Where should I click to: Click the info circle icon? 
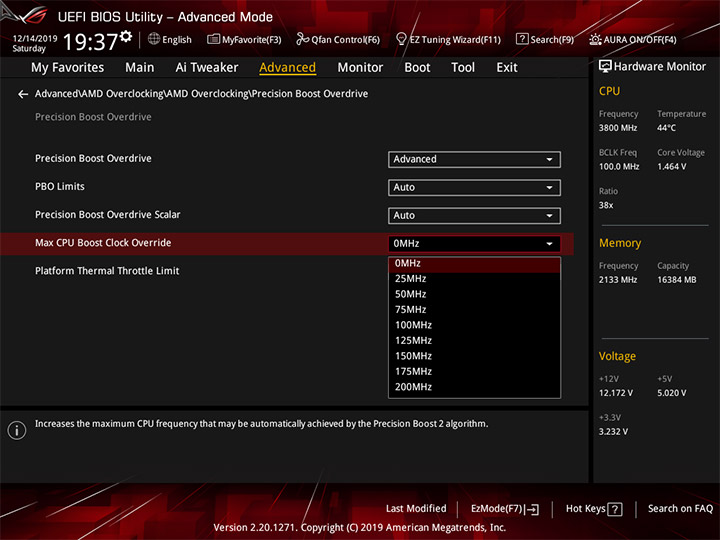pyautogui.click(x=17, y=430)
